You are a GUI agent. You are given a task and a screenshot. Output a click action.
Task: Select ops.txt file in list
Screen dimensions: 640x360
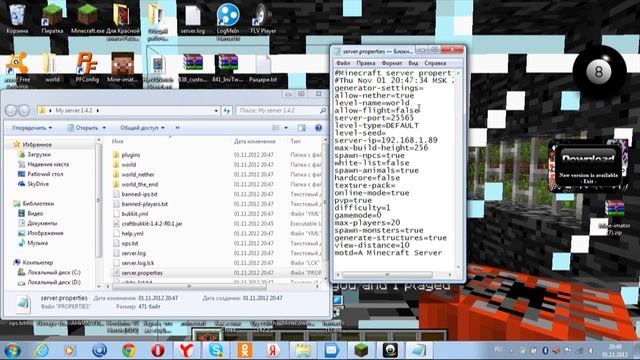tap(130, 243)
